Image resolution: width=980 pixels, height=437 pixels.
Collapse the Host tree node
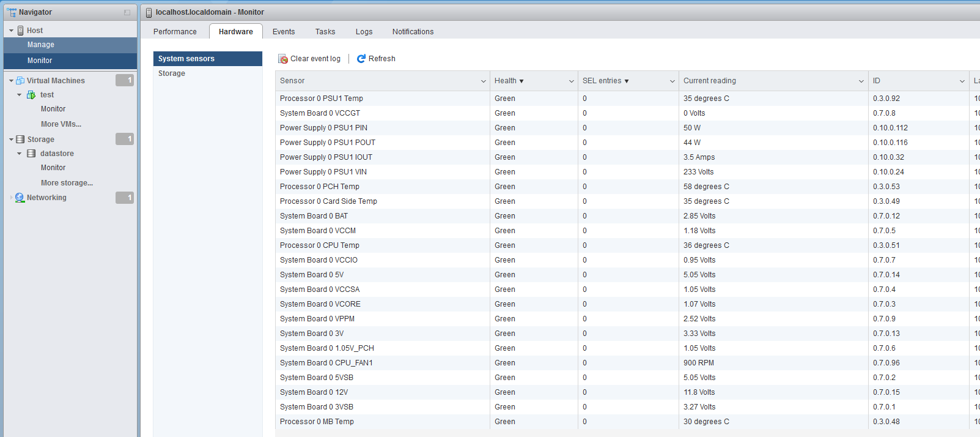click(11, 31)
